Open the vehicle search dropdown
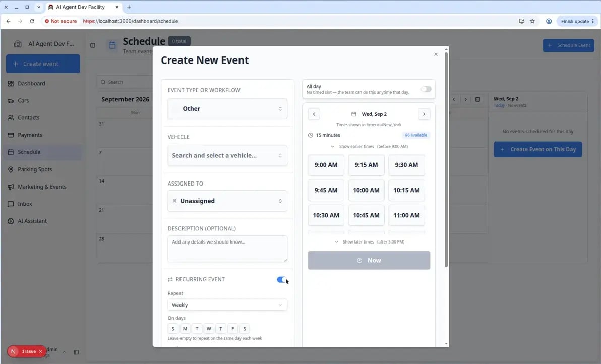 pyautogui.click(x=227, y=156)
